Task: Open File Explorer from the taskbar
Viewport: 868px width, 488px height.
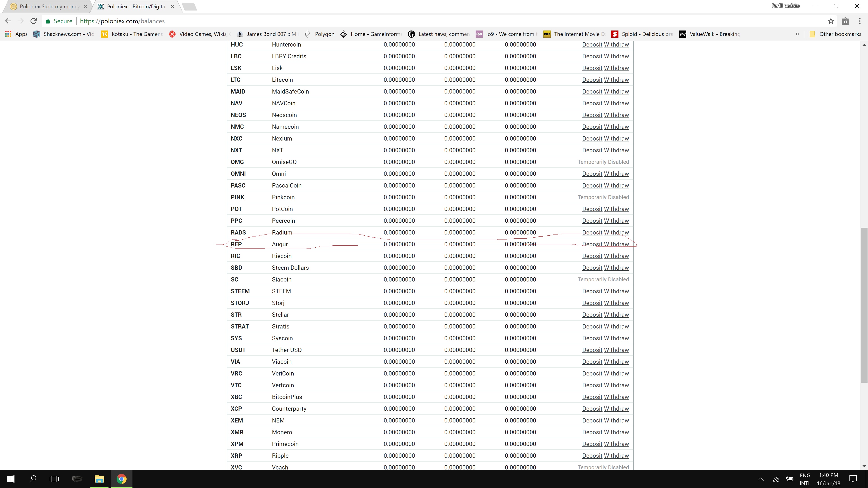Action: tap(99, 479)
